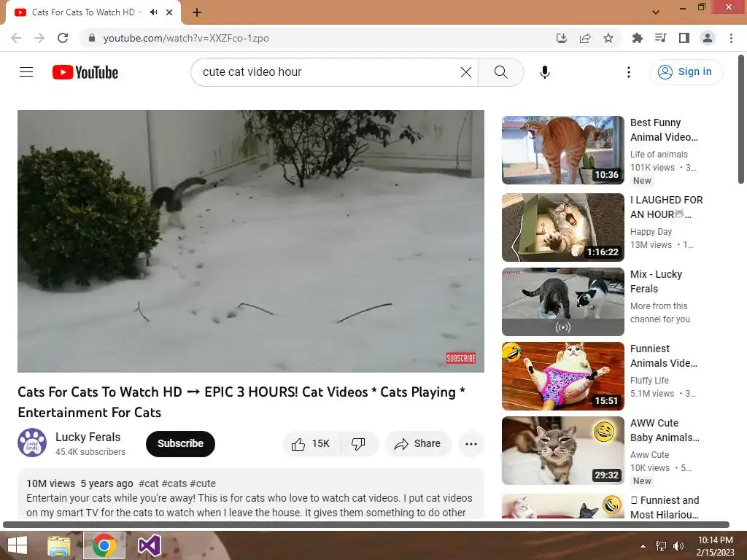This screenshot has width=747, height=560.
Task: Click the #cats hashtag
Action: click(x=174, y=483)
